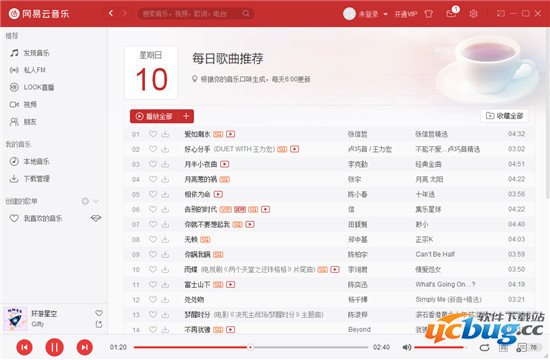Screen dimensions: 550x360
Task: Like now playing 环游星空 with heart
Action: [99, 313]
